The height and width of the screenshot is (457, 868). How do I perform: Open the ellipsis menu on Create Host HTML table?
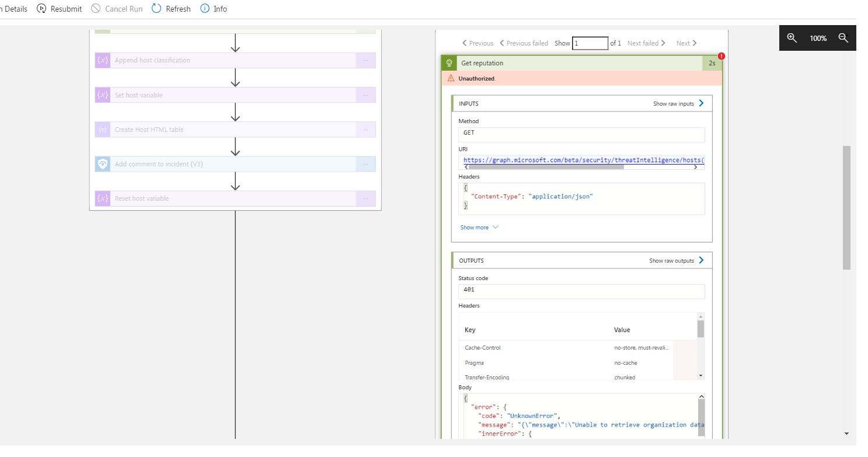365,129
